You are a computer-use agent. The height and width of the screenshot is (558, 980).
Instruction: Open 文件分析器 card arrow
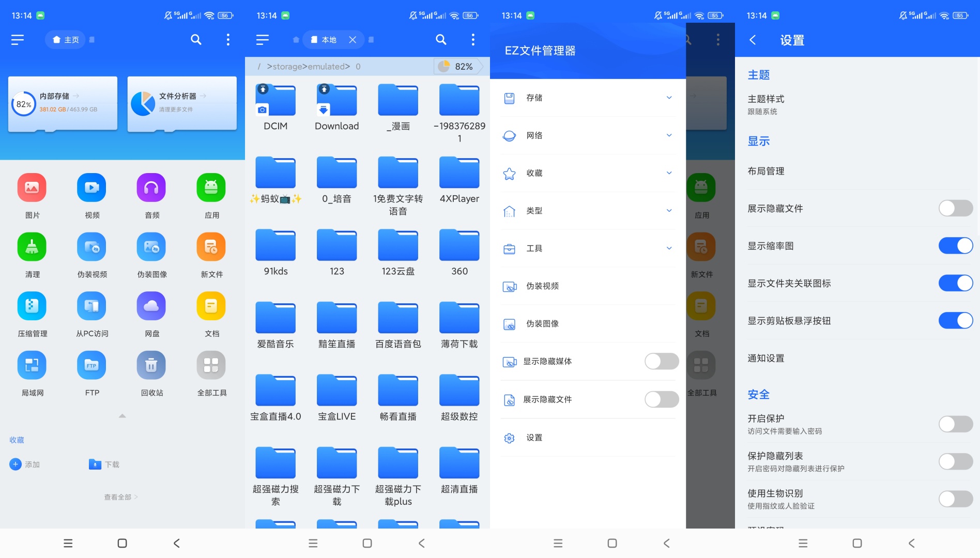[x=203, y=96]
